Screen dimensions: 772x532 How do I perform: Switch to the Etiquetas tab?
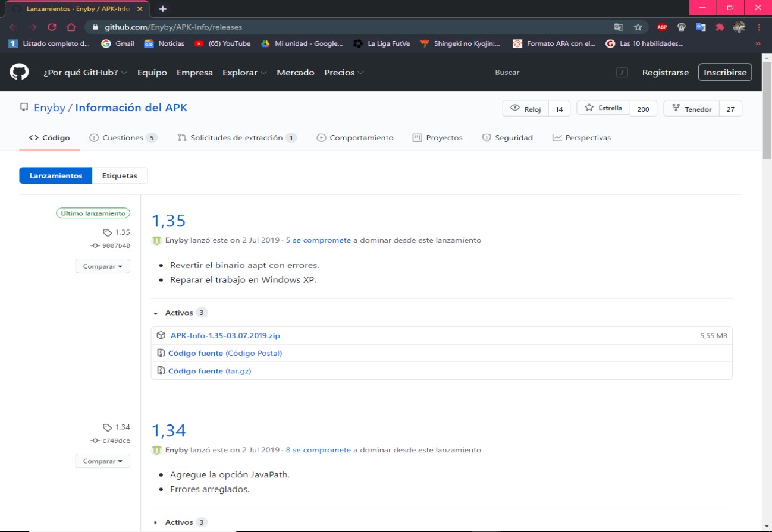tap(120, 175)
